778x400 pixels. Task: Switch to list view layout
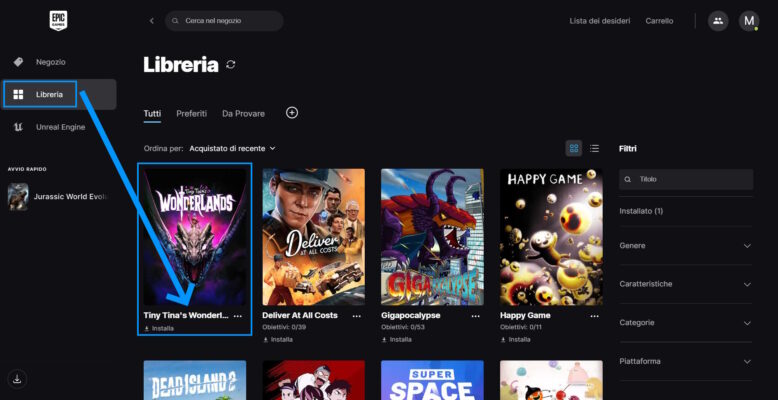594,148
